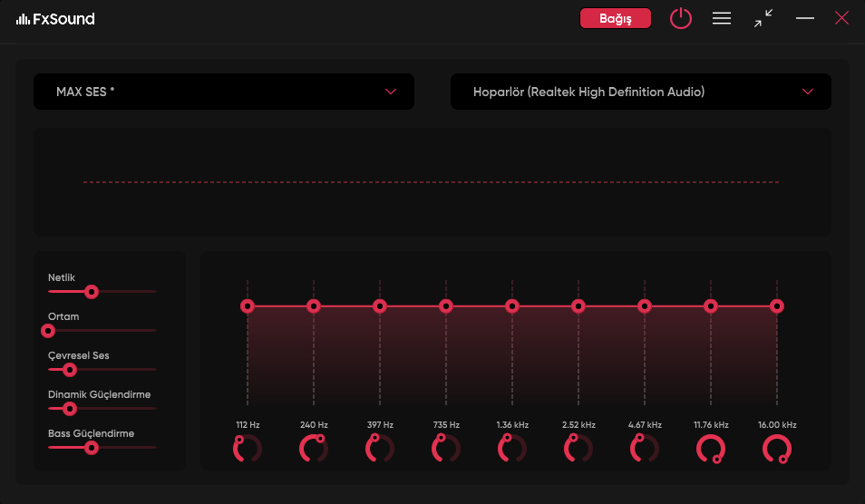Viewport: 865px width, 504px height.
Task: Click the 112 Hz frequency knob
Action: [248, 449]
